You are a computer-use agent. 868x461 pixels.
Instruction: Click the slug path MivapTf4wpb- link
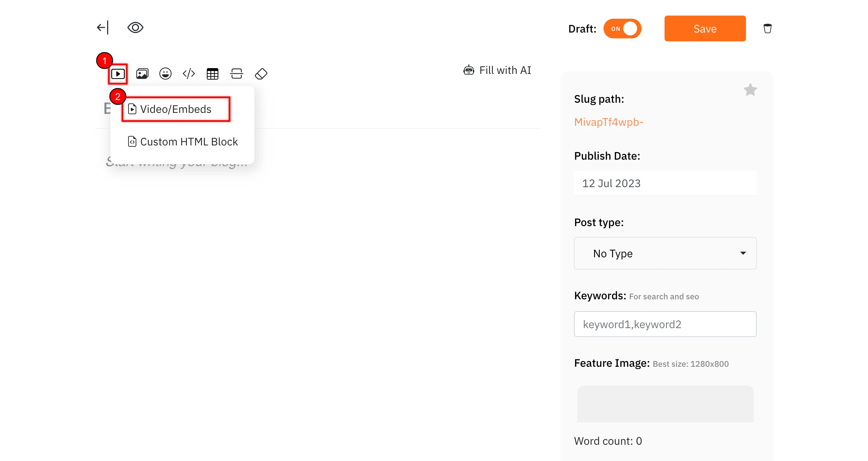click(x=608, y=122)
